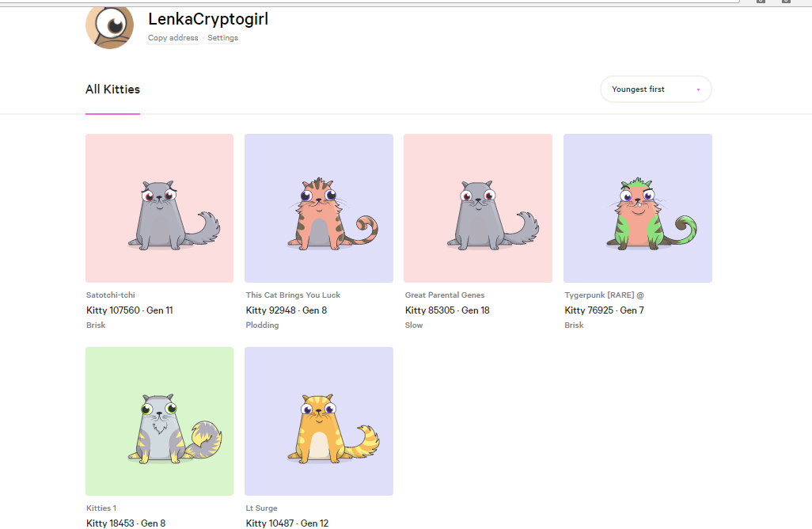Screen dimensions: 812x529
Task: Select the Great Parental Genes kitty image
Action: pos(478,208)
